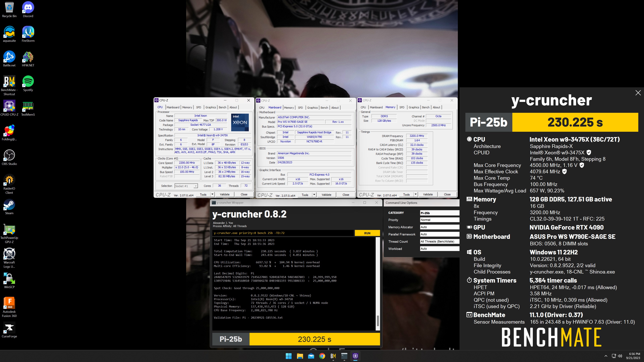Switch to SPD tab in Mainboard CPU-Z window

300,108
